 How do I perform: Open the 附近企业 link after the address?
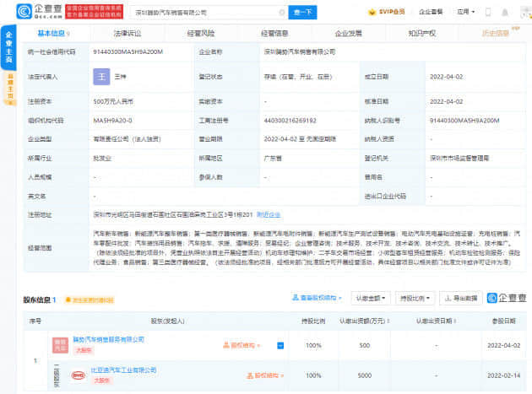pyautogui.click(x=269, y=214)
